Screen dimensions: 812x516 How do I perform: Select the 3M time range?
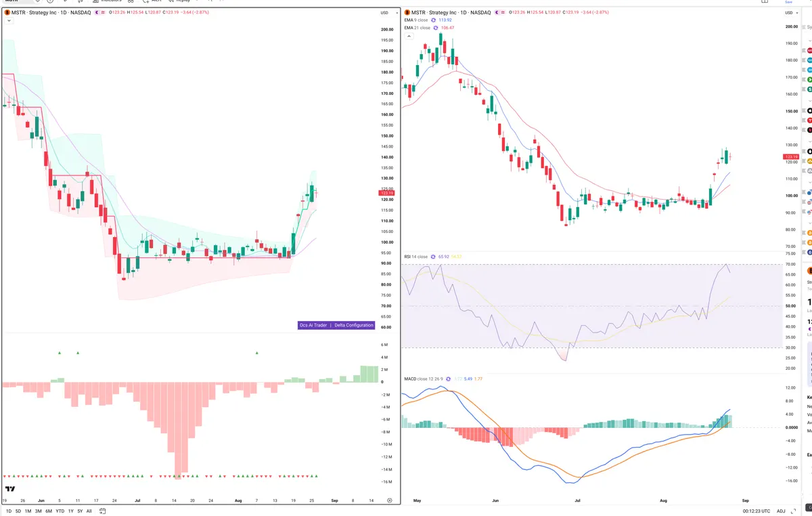tap(38, 511)
